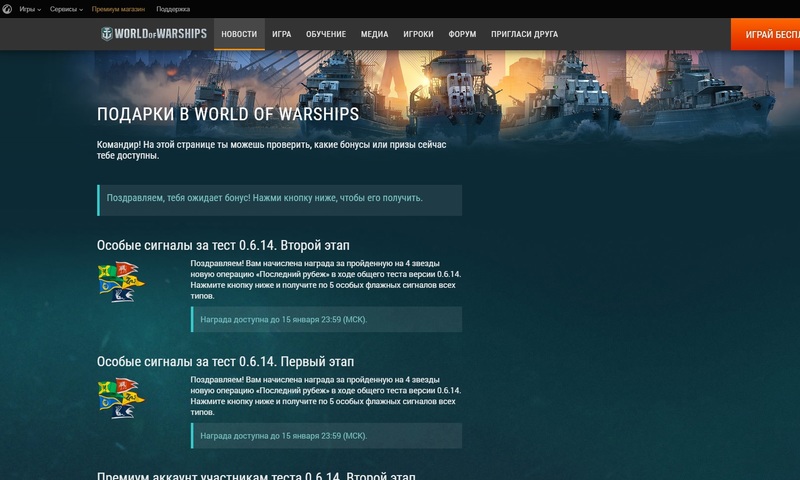Click heading Особые сигналы за тест 0.6.14. Первый этап
The height and width of the screenshot is (480, 800).
coord(226,362)
